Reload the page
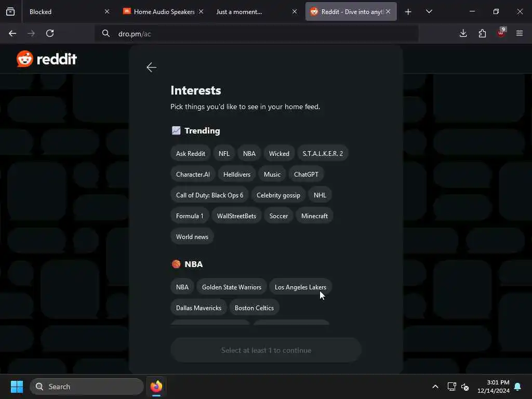532x399 pixels. tap(50, 33)
